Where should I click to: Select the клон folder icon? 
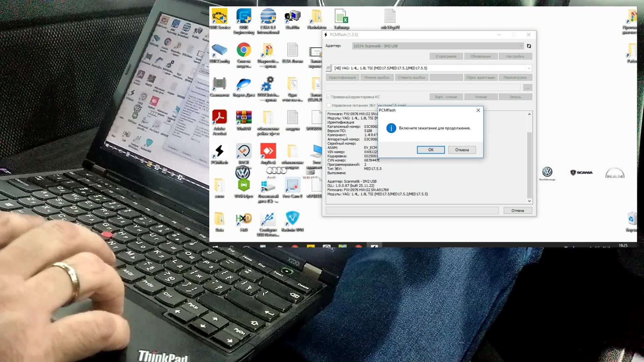point(220,188)
